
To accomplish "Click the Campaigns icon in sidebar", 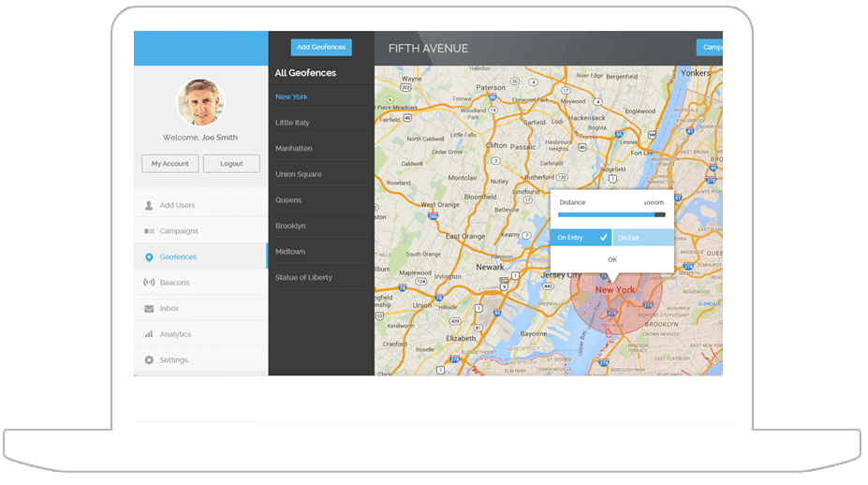I will click(x=149, y=231).
